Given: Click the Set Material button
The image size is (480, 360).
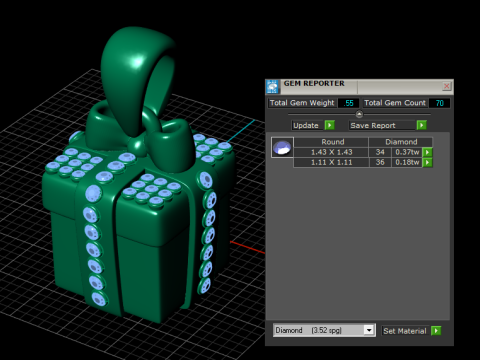Looking at the screenshot, I should coord(405,331).
